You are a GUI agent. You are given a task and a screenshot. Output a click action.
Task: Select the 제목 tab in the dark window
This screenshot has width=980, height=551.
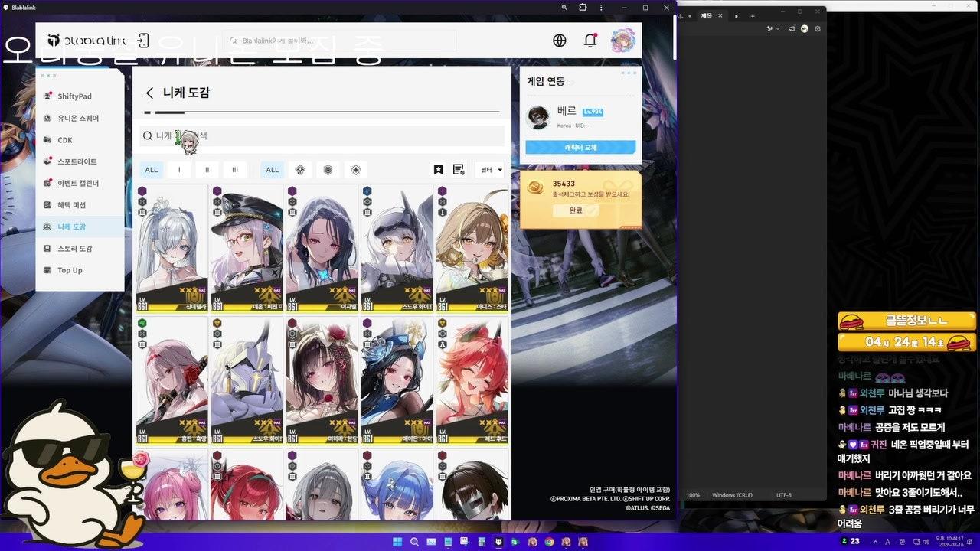pos(707,15)
